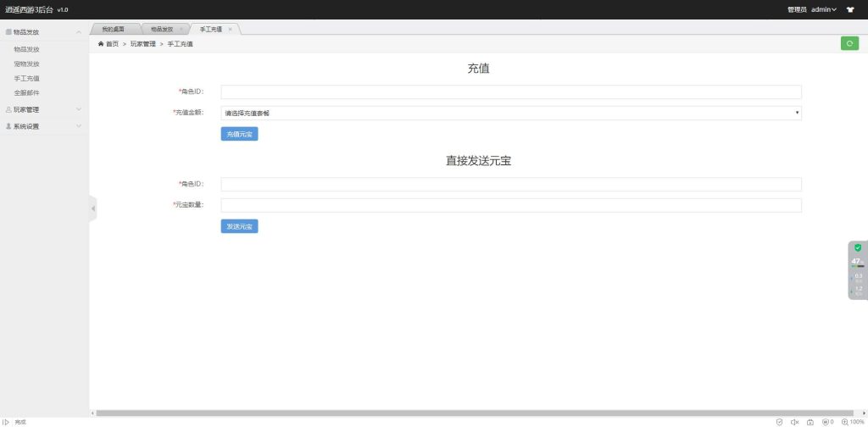
Task: Select 全服邮件 in the sidebar
Action: click(27, 92)
